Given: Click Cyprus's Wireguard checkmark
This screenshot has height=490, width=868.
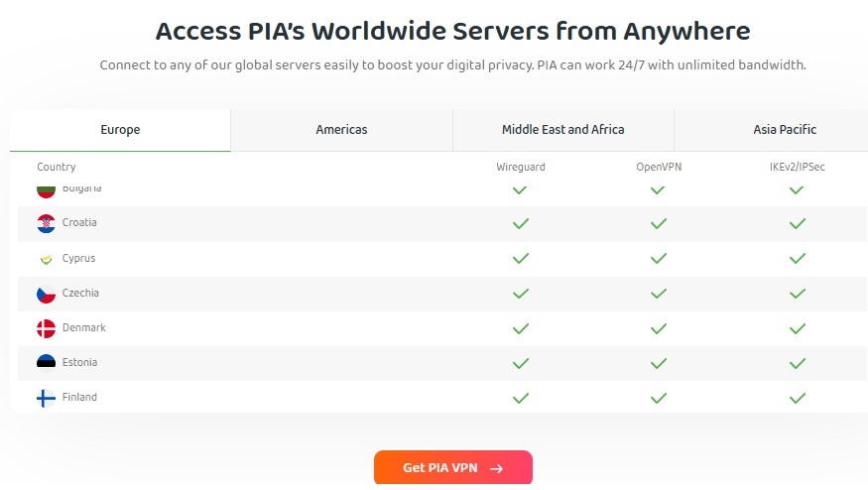Looking at the screenshot, I should [x=521, y=259].
